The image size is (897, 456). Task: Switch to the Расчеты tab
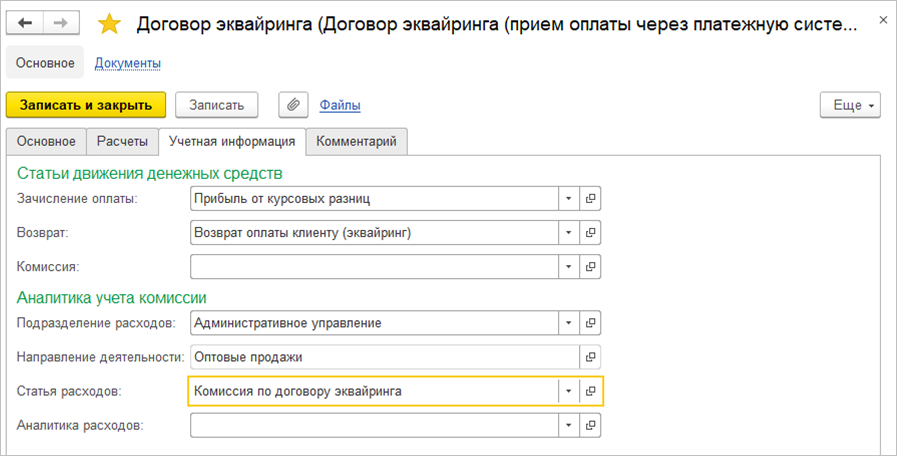(x=122, y=142)
